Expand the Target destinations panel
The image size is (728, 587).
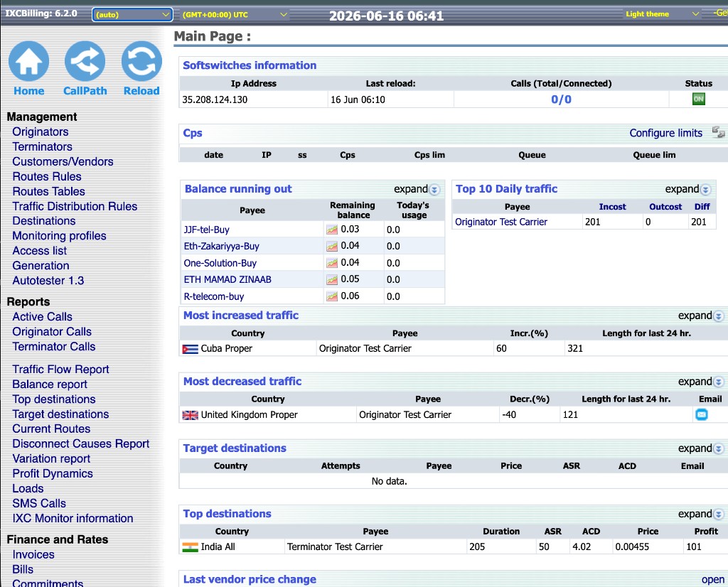[x=700, y=448]
